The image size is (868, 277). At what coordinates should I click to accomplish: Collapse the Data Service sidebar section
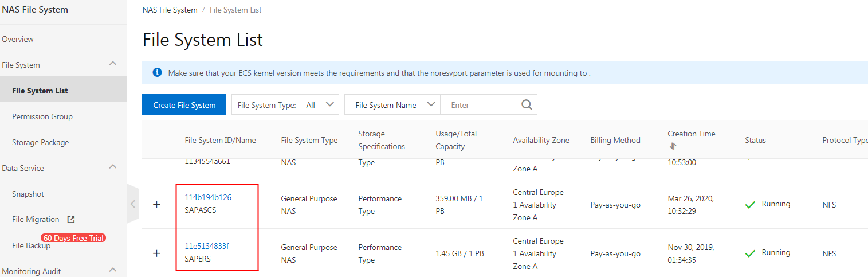tap(113, 167)
